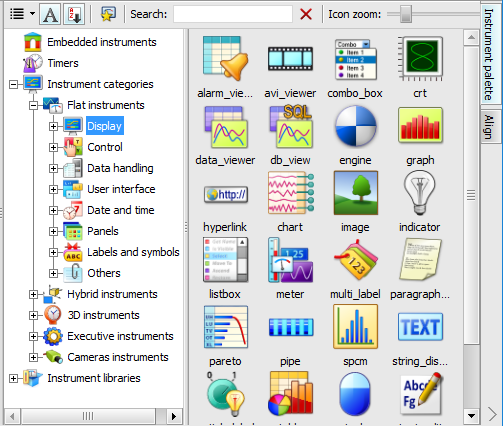Image resolution: width=503 pixels, height=426 pixels.
Task: Select the pareto chart instrument
Action: 225,327
